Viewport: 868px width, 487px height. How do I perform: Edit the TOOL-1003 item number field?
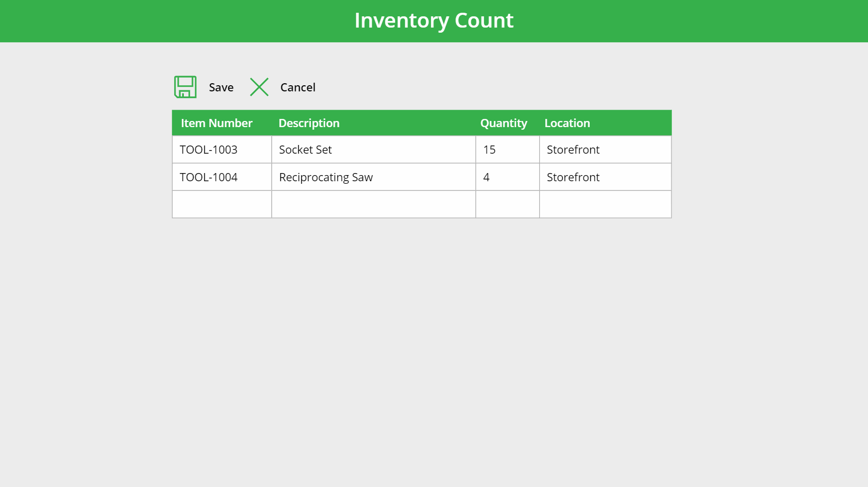coord(222,150)
